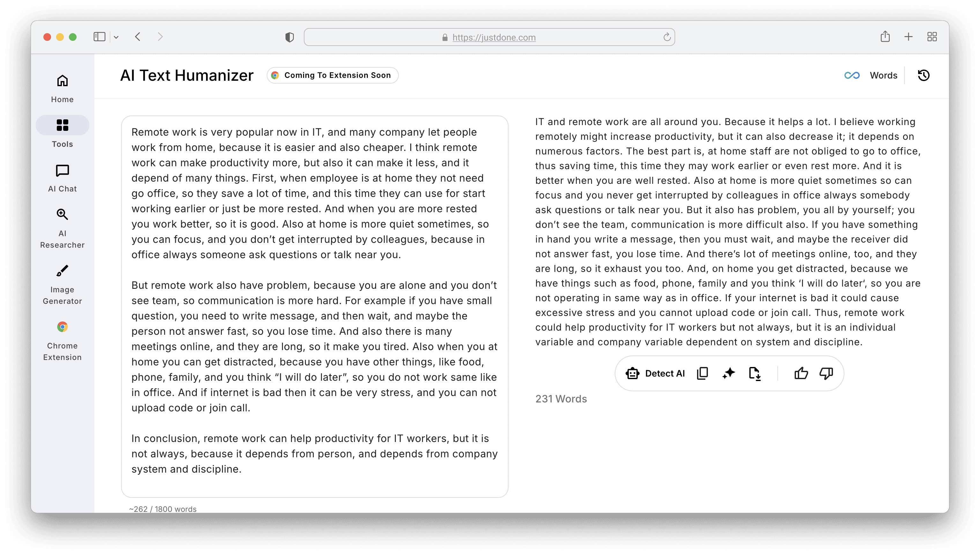Screen dimensions: 980x554
Task: Click the browser address bar
Action: [x=489, y=37]
